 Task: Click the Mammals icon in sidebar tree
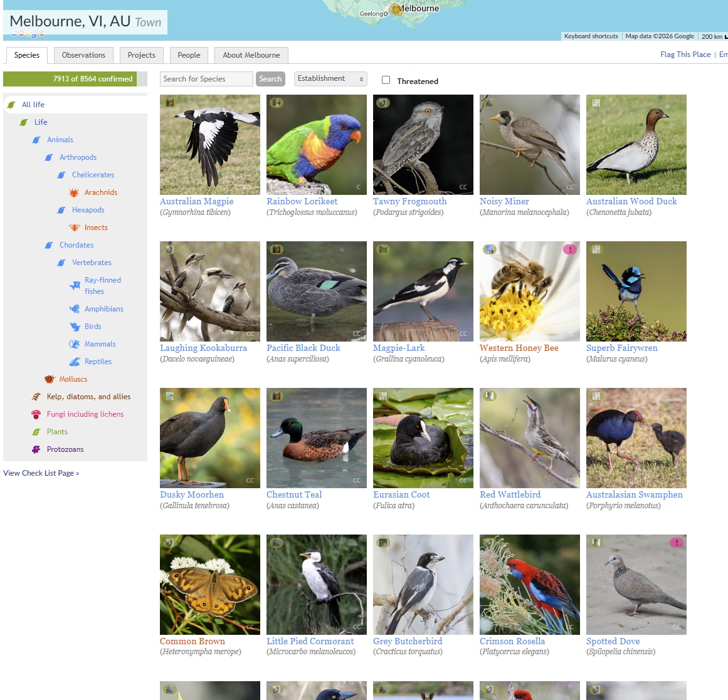click(74, 344)
